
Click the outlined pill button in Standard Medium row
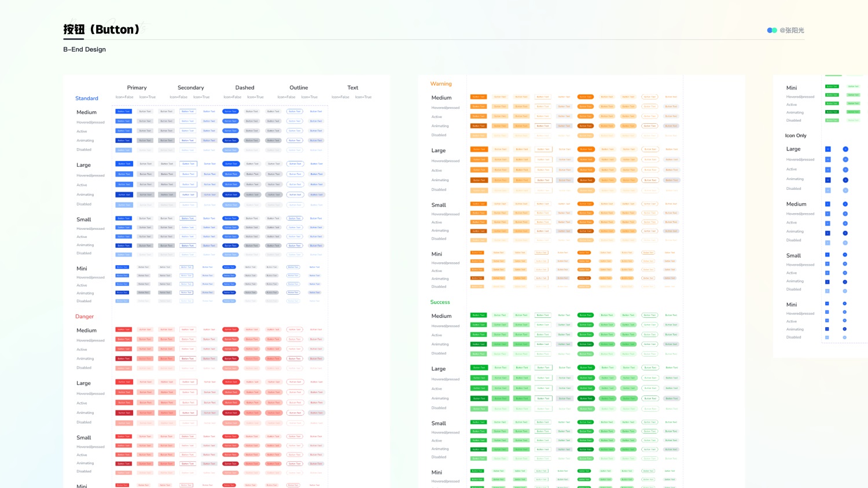click(295, 111)
